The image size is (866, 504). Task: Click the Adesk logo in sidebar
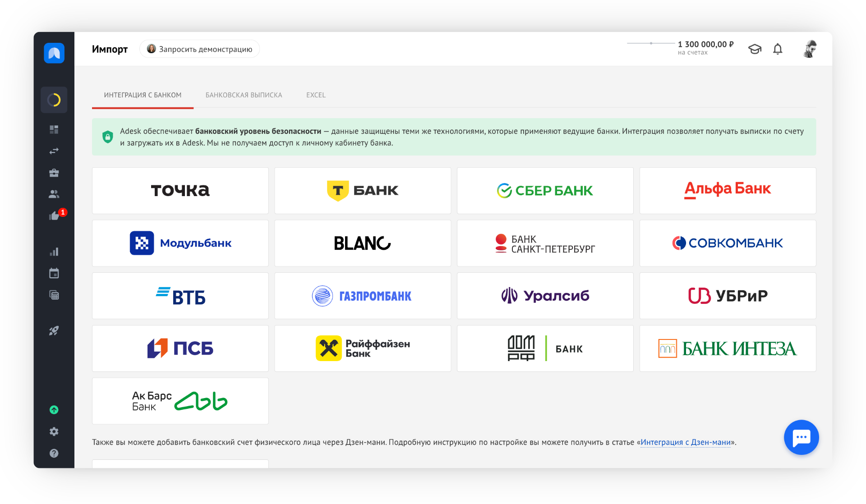point(54,53)
